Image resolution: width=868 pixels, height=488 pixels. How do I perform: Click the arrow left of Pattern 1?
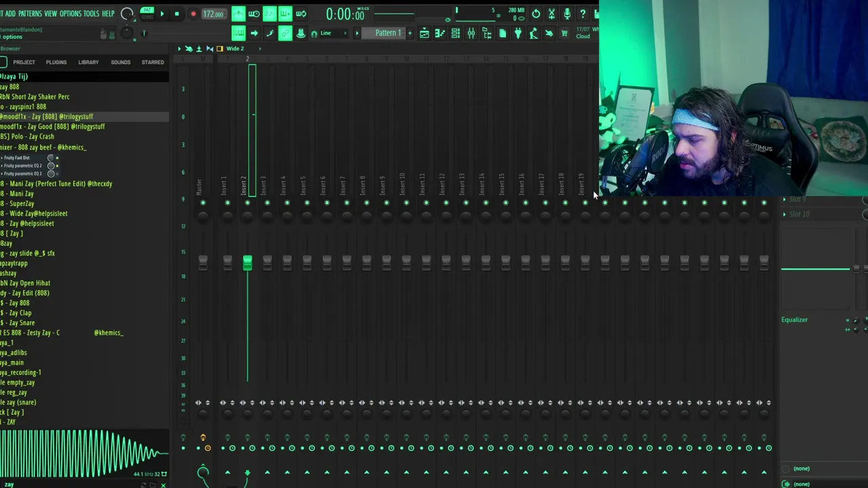coord(357,33)
